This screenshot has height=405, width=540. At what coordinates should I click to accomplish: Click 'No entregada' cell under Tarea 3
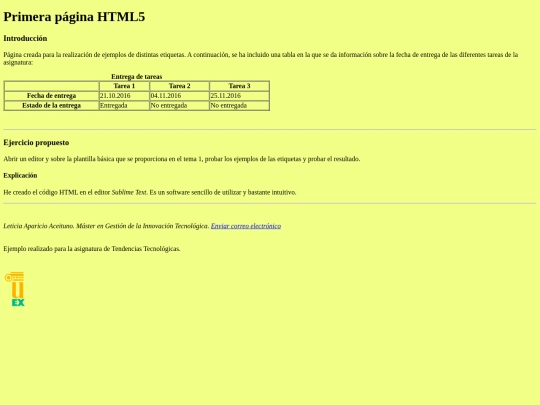[x=239, y=105]
